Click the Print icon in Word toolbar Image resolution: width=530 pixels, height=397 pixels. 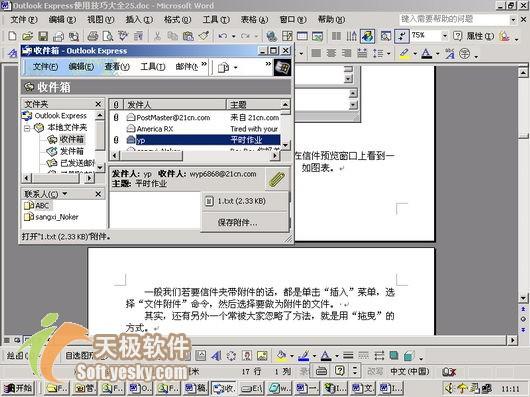pyautogui.click(x=93, y=36)
